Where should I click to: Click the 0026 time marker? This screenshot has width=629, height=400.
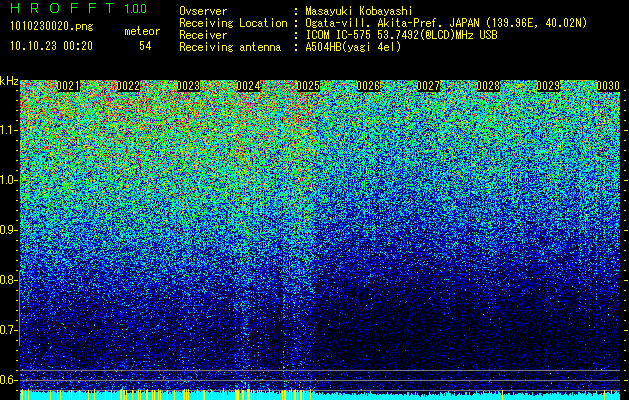pyautogui.click(x=368, y=86)
